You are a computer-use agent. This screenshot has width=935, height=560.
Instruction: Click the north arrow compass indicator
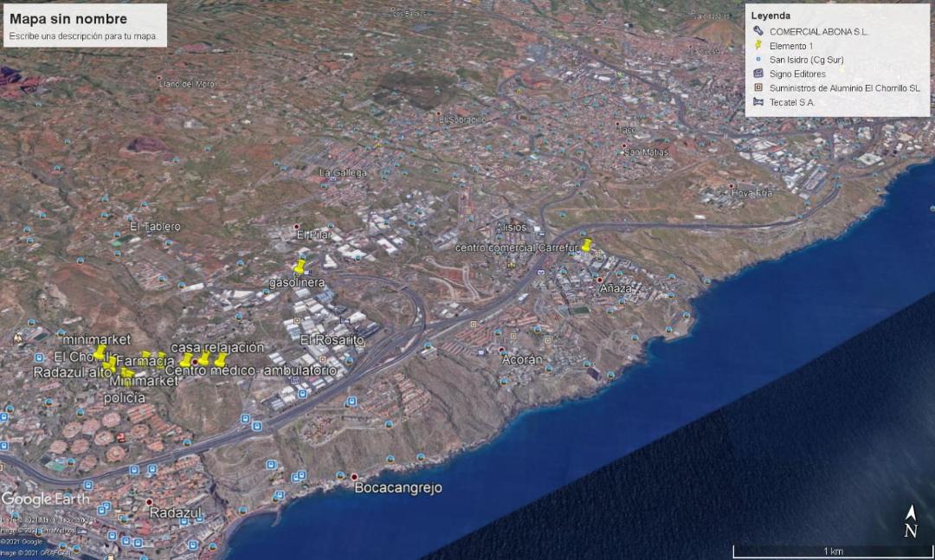pyautogui.click(x=910, y=522)
